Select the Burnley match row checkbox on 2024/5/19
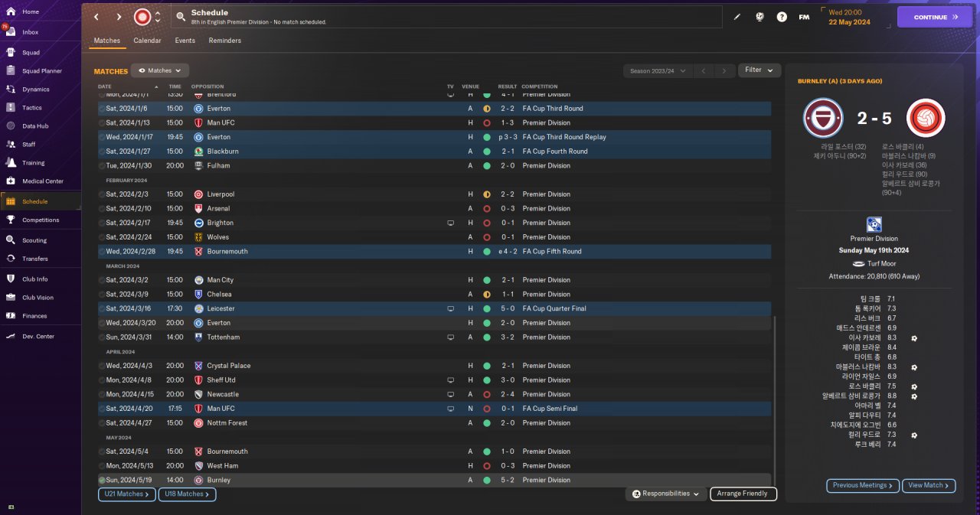This screenshot has width=980, height=515. (x=102, y=481)
